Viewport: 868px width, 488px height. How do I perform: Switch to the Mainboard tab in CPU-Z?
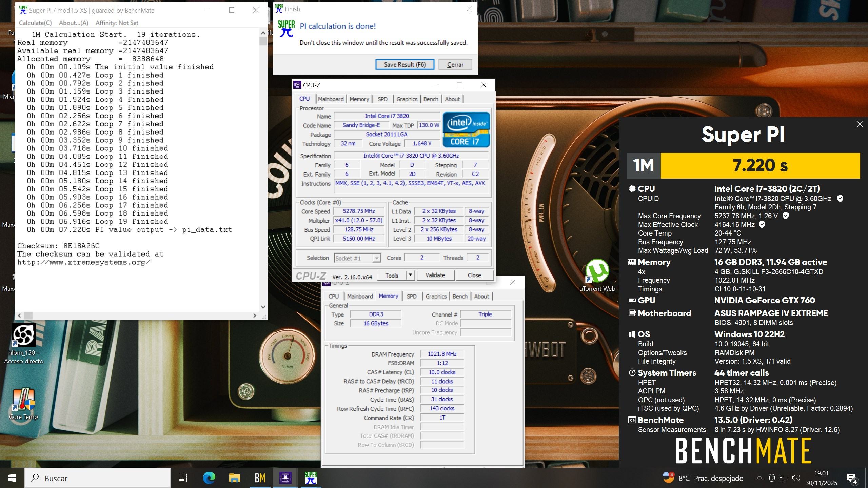click(x=331, y=99)
